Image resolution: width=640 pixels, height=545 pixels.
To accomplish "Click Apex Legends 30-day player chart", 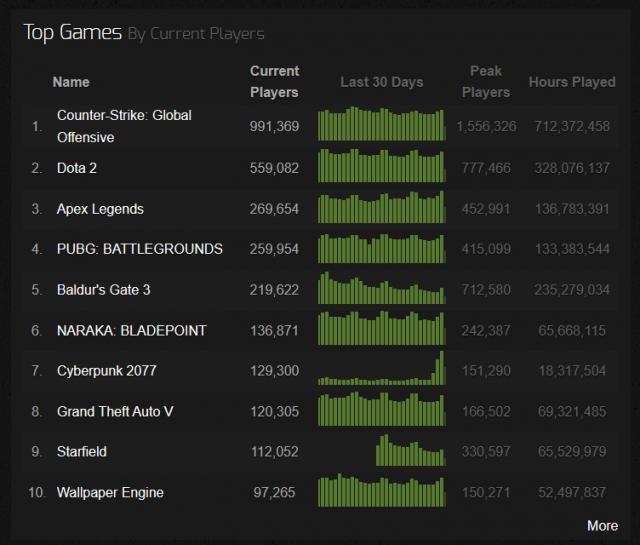I will click(382, 207).
